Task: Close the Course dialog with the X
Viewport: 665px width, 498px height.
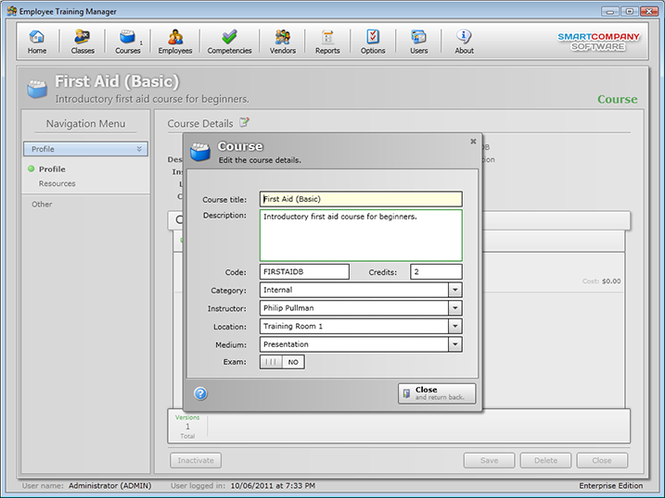Action: (473, 141)
